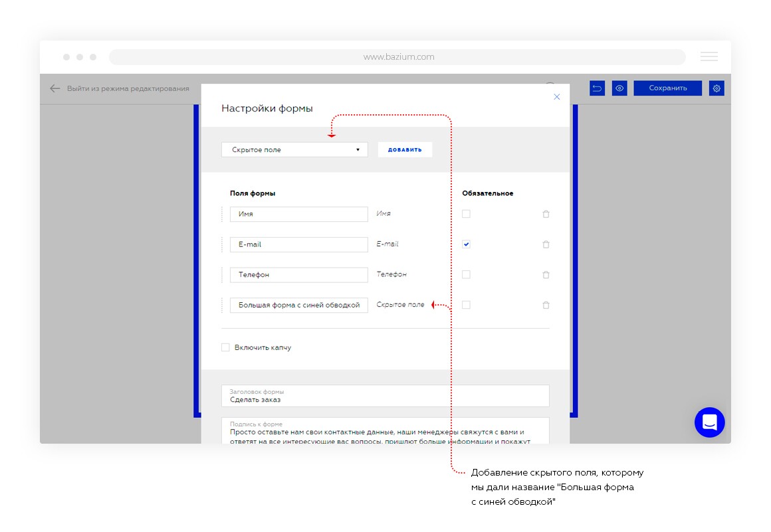
Task: Delete the Имя field with its trash icon
Action: click(x=546, y=214)
